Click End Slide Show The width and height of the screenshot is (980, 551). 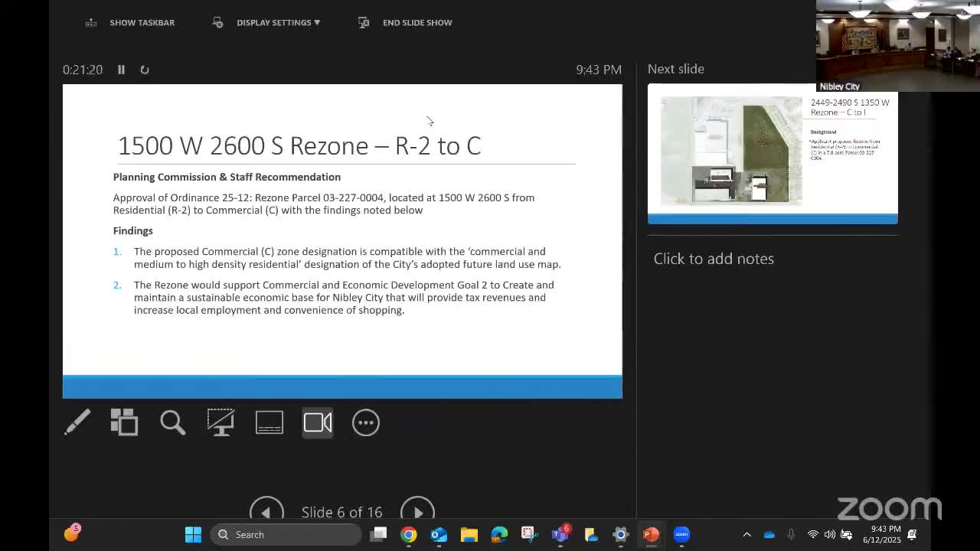pyautogui.click(x=406, y=23)
